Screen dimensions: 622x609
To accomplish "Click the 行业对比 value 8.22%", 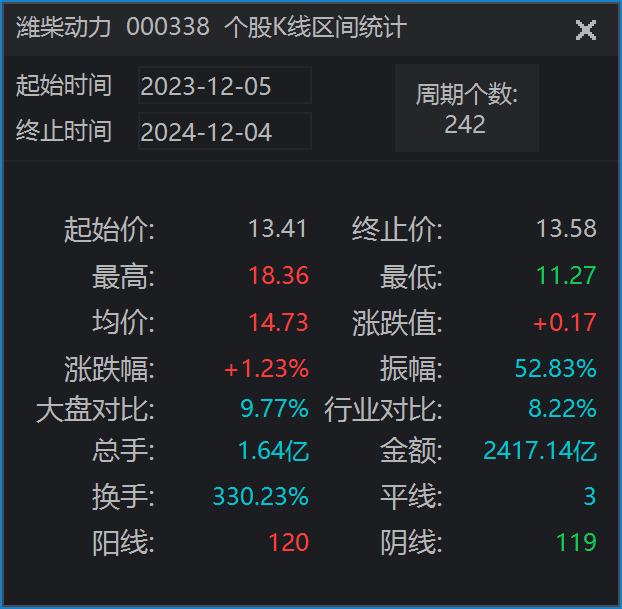I will coord(562,408).
